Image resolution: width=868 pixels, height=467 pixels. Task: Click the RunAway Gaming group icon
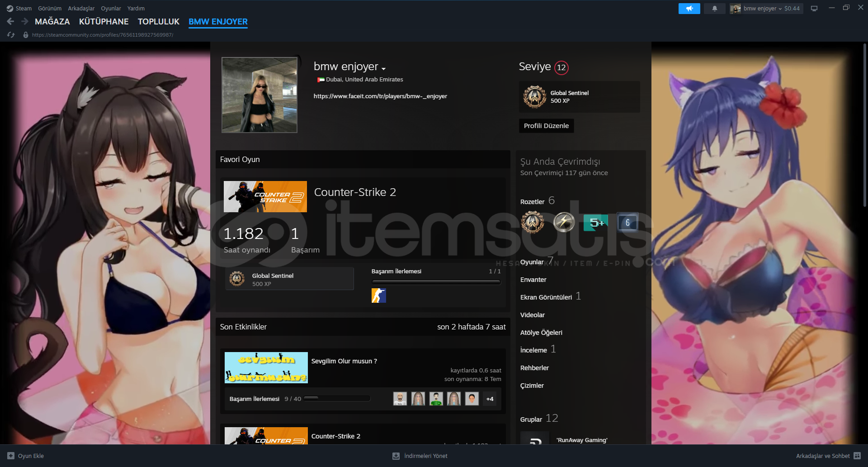(x=534, y=438)
